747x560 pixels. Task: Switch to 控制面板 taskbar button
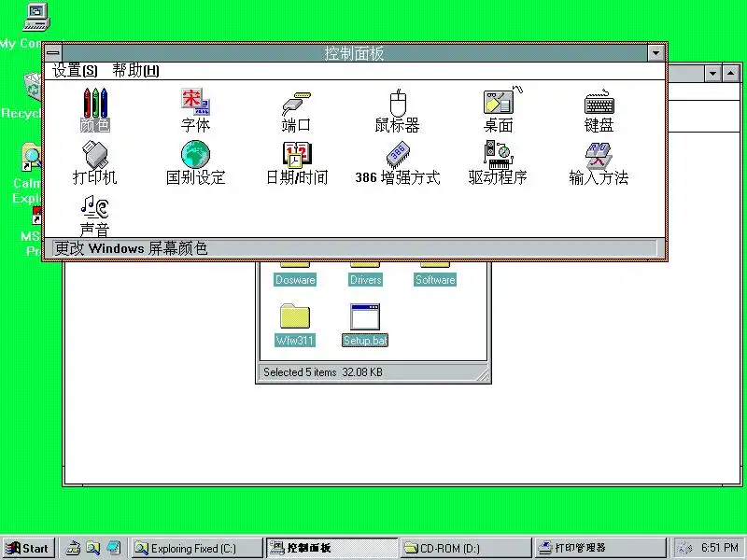tap(331, 548)
